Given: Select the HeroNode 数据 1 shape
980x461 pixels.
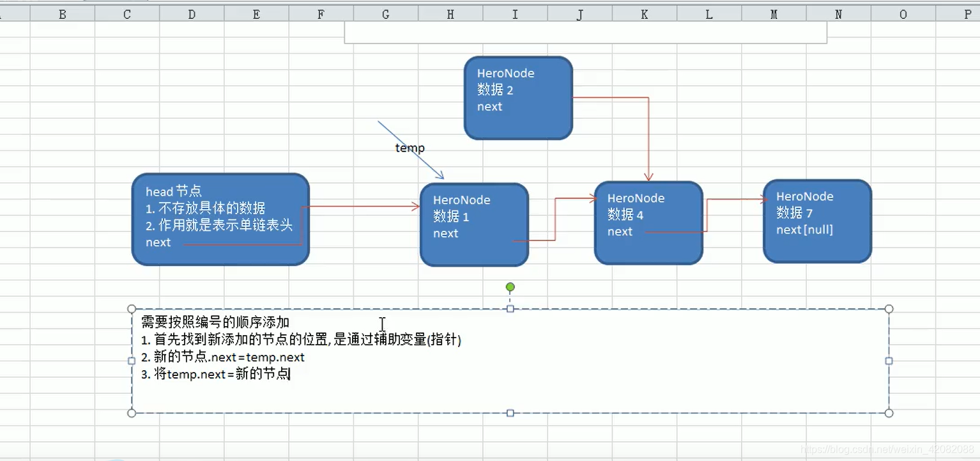Looking at the screenshot, I should point(474,224).
